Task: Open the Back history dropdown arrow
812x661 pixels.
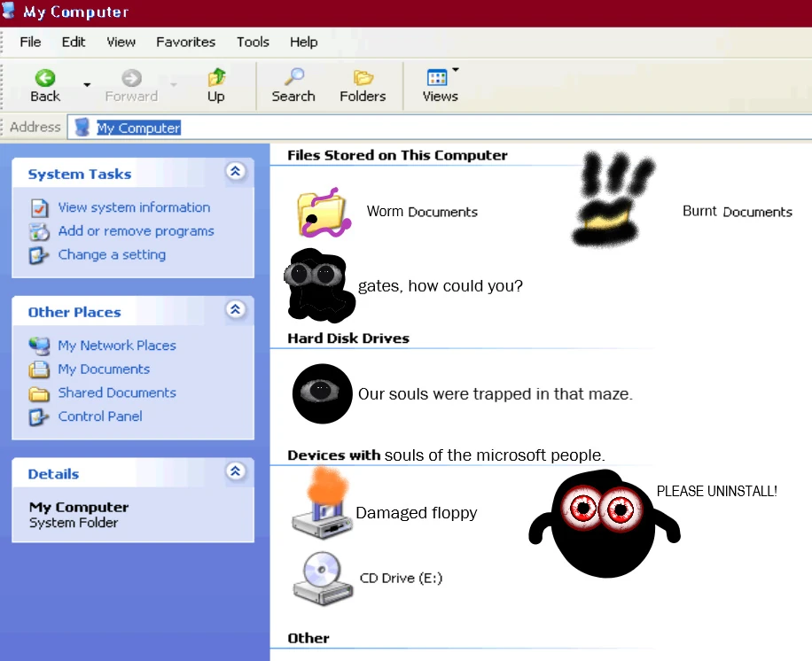Action: click(87, 84)
